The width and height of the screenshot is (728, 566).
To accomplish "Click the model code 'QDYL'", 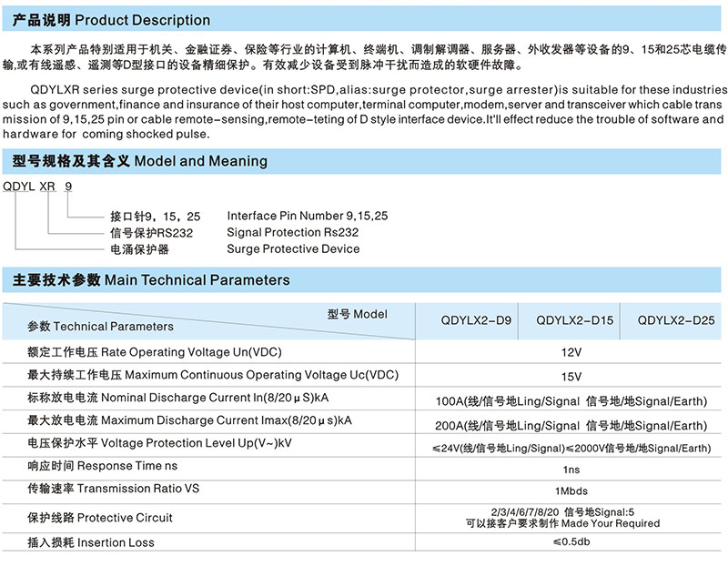I will pos(18,187).
